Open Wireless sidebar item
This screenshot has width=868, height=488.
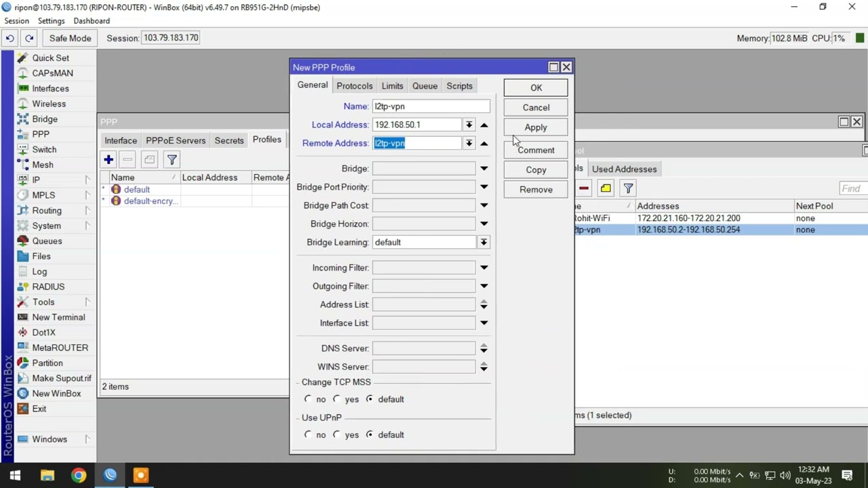point(49,104)
